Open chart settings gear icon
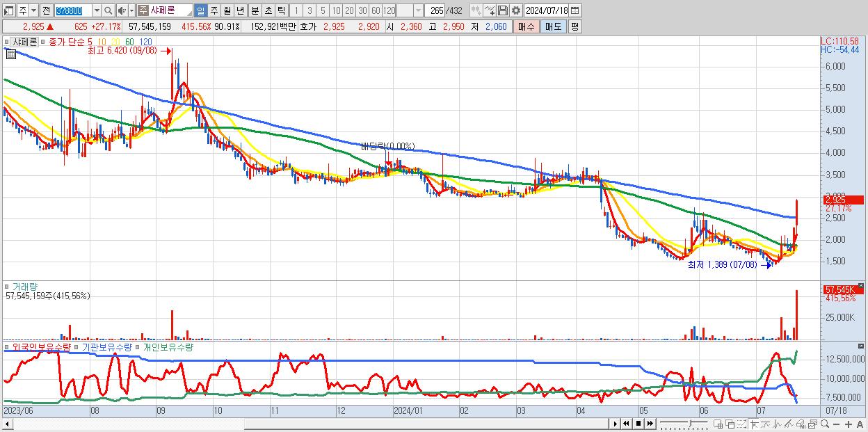This screenshot has height=432, width=868. click(x=516, y=10)
